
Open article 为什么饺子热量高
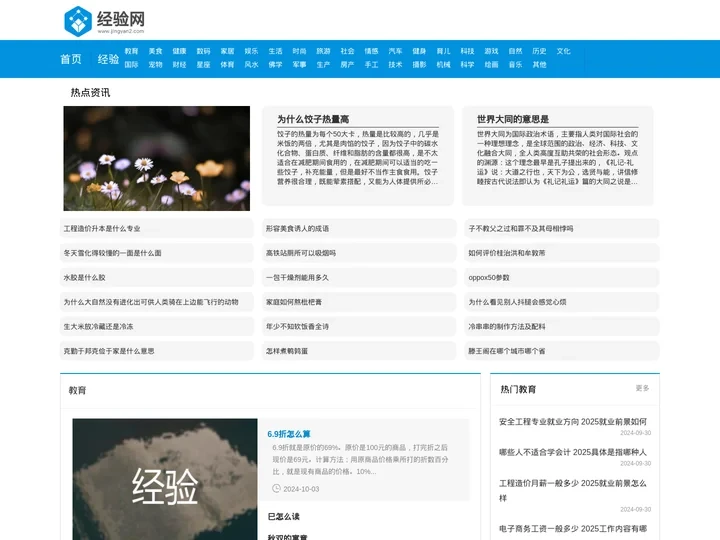coord(313,119)
